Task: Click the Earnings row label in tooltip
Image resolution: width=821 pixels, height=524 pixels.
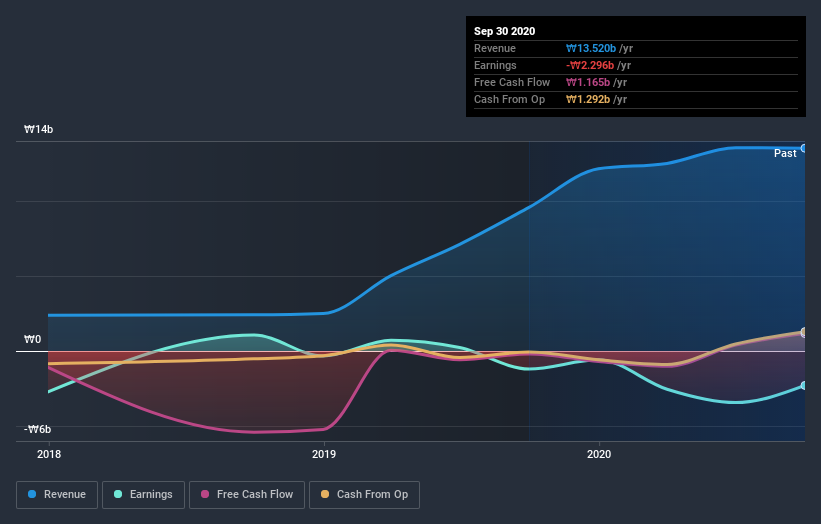Action: [x=495, y=65]
